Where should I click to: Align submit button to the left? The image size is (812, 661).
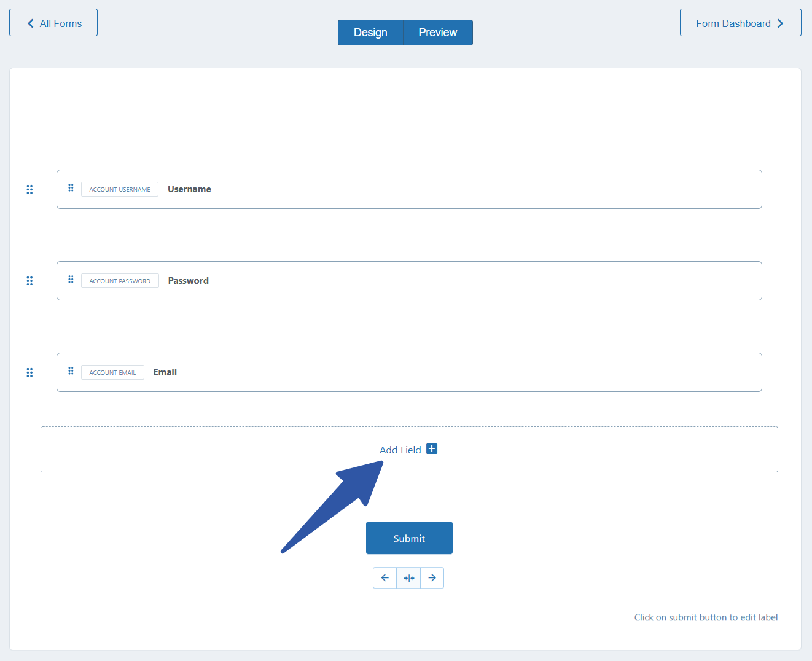pyautogui.click(x=385, y=578)
